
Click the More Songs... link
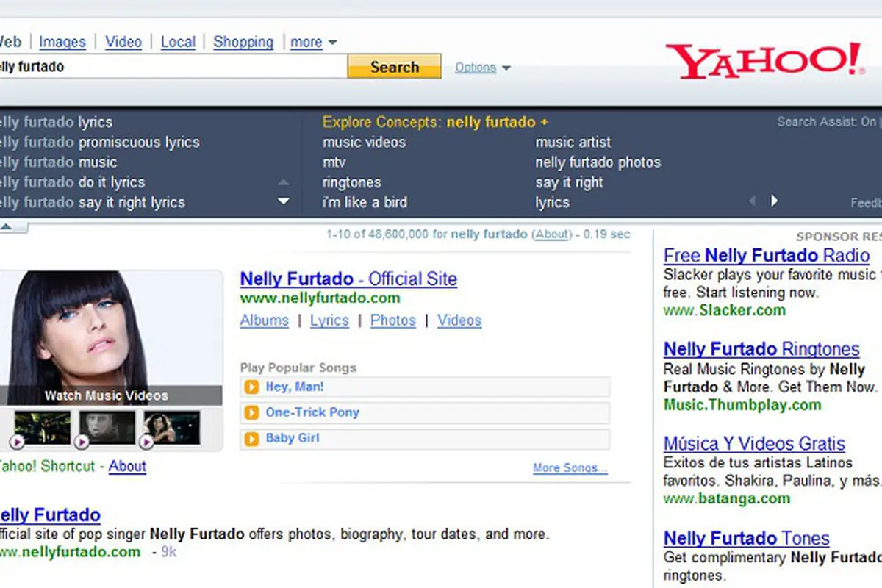point(570,468)
